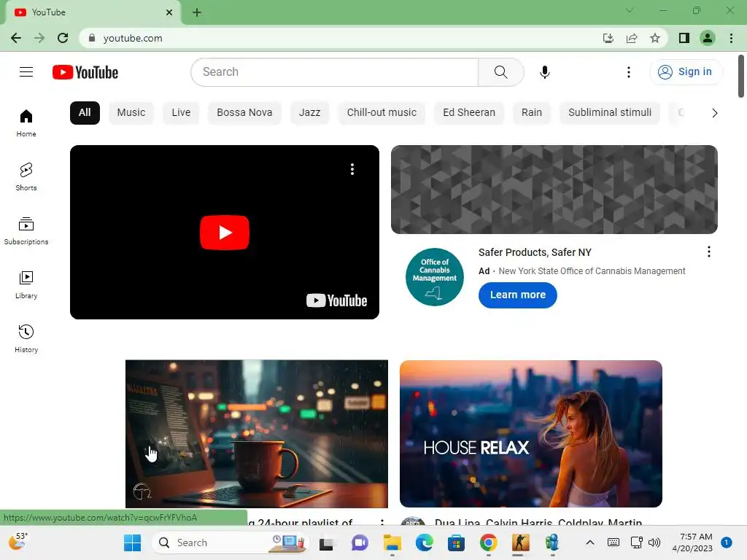Open ad options menu for Safer Products
The image size is (747, 560).
point(709,252)
